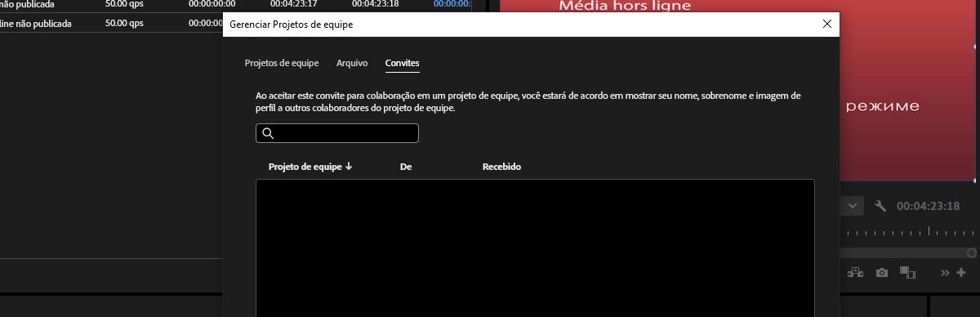Viewport: 980px width, 317px height.
Task: Export frame with the camera icon
Action: pyautogui.click(x=882, y=272)
